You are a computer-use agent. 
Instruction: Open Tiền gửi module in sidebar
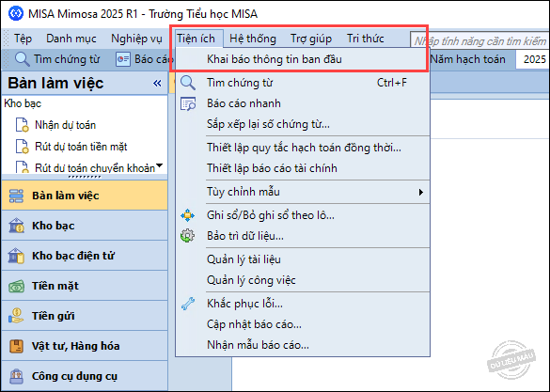(85, 316)
